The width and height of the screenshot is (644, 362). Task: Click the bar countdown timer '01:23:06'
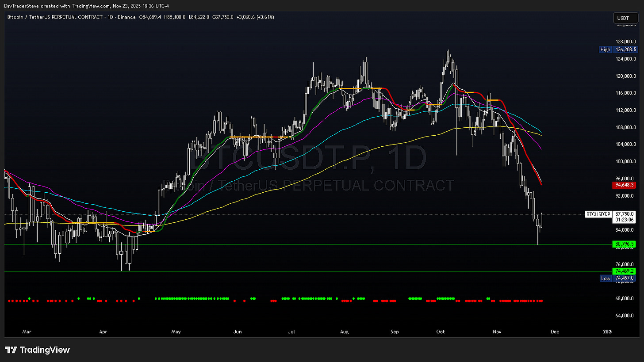pyautogui.click(x=624, y=219)
